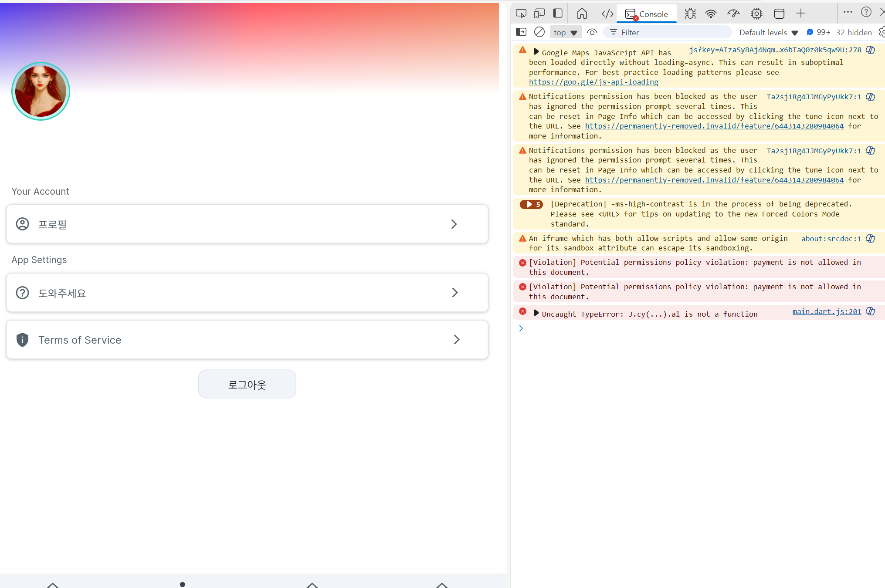Expand the grouped 5 Deprecation messages badge
Viewport: 885px width, 588px height.
[x=531, y=204]
